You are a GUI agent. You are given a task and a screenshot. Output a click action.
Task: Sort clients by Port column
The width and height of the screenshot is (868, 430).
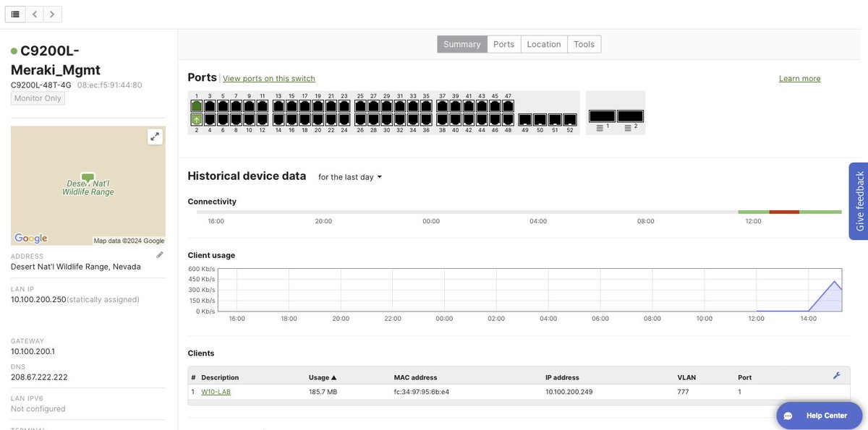pyautogui.click(x=744, y=377)
